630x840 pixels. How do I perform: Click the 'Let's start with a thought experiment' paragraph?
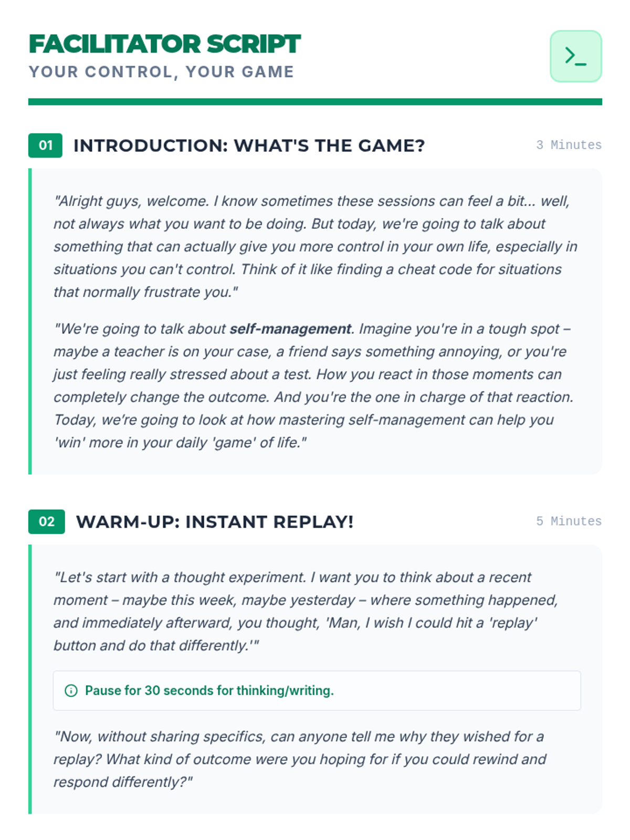(306, 611)
